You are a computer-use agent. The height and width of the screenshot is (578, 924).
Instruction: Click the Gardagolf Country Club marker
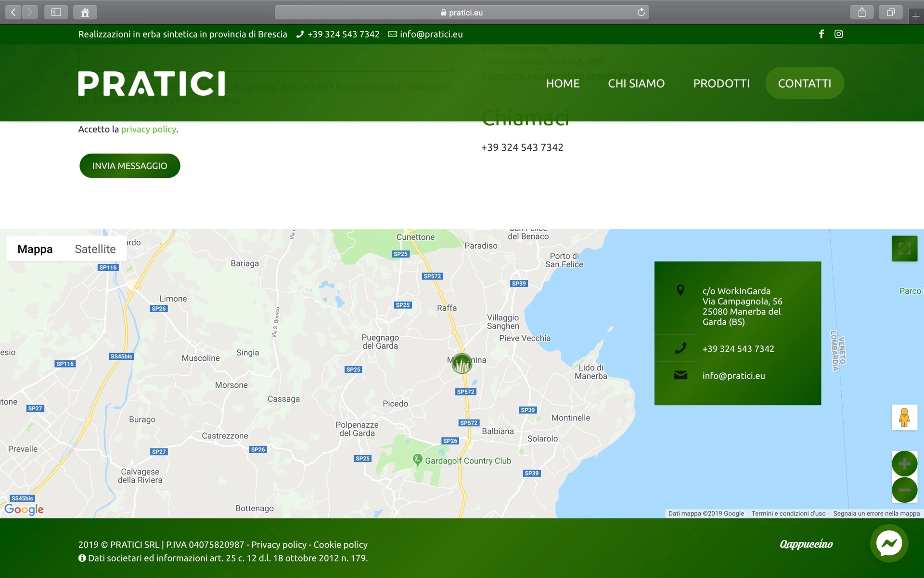pos(418,459)
